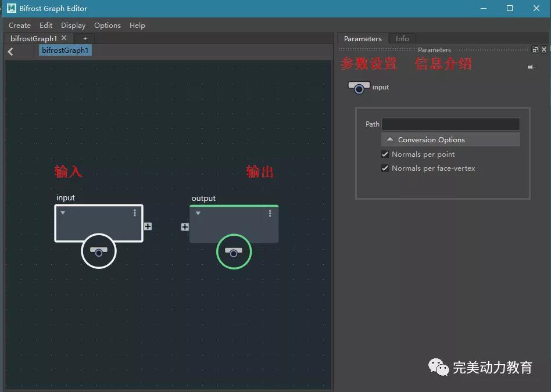Image resolution: width=551 pixels, height=392 pixels.
Task: Toggle Normals per point checkbox
Action: click(385, 154)
